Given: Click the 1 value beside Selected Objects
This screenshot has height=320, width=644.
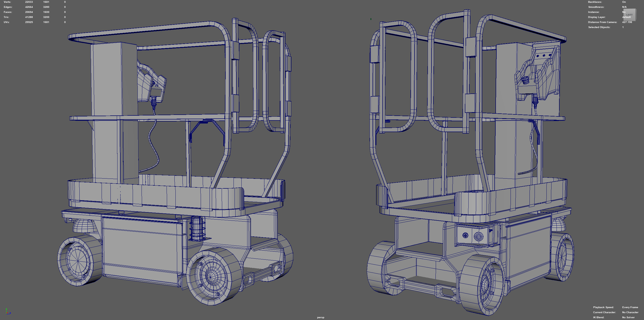Looking at the screenshot, I should pos(623,27).
